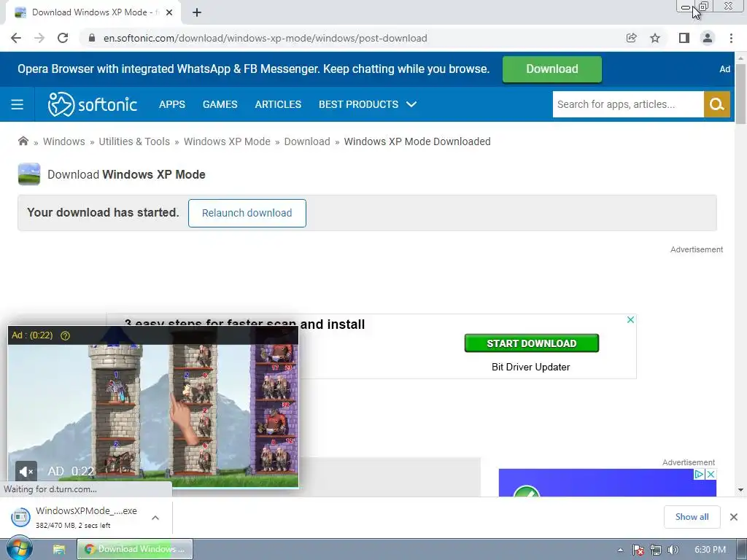Select the Chrome taskbar button
Screen dimensions: 747x560
135,549
